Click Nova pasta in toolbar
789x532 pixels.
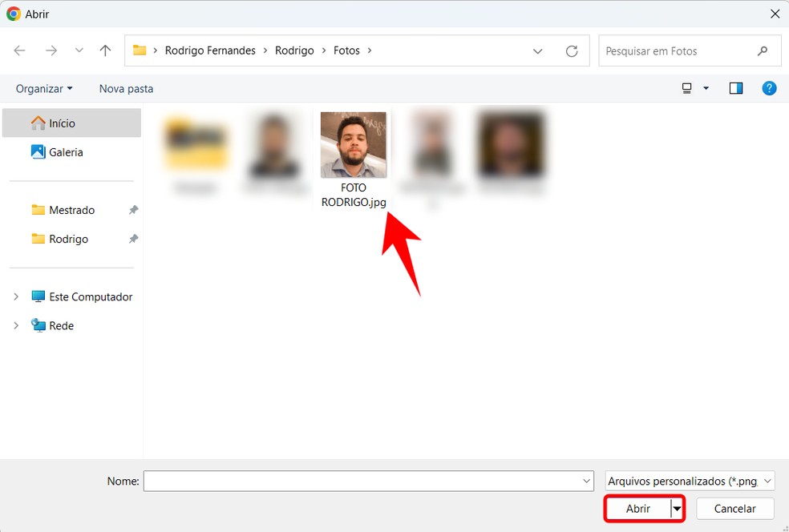click(x=126, y=88)
